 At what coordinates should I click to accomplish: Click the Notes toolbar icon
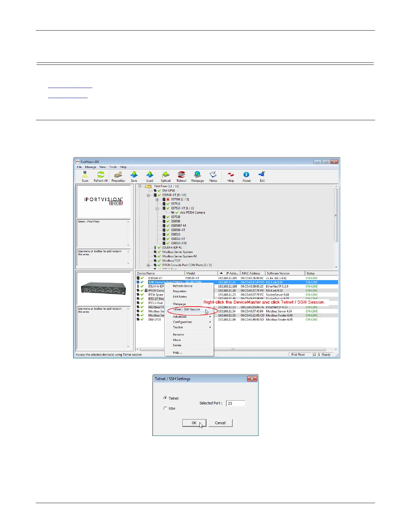point(213,175)
